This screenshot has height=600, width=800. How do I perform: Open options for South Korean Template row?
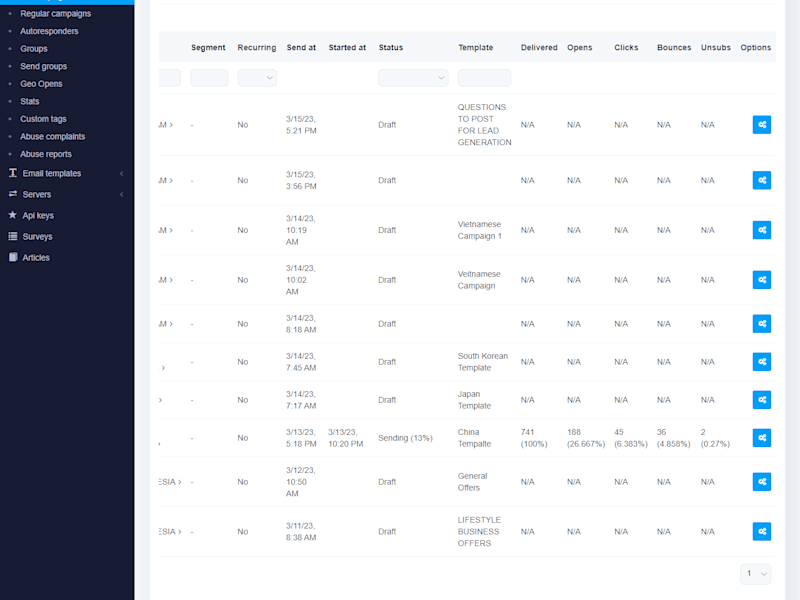pos(761,362)
